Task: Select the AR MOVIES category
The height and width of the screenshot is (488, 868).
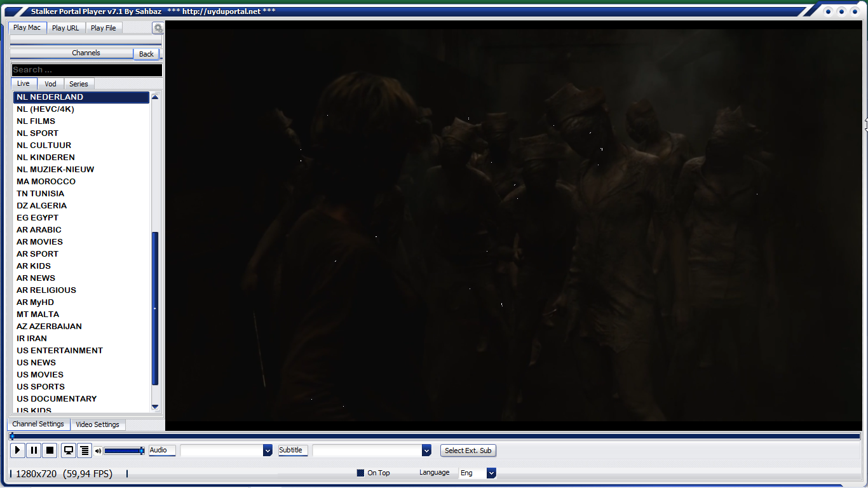Action: tap(81, 242)
